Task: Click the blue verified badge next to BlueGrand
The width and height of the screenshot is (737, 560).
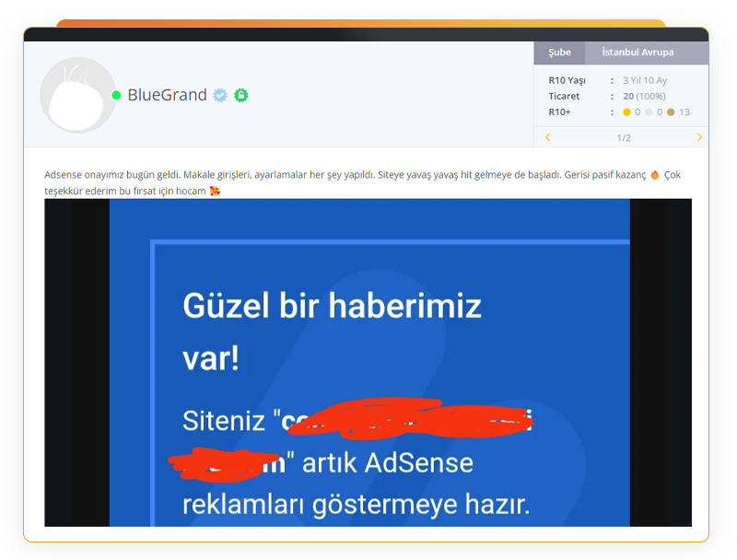Action: 220,96
